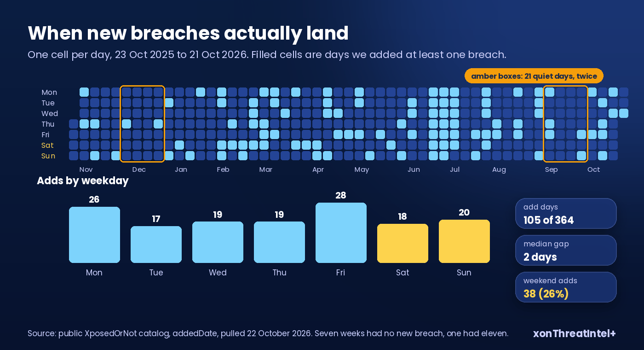The image size is (644, 350).
Task: Click the Sun row label in heatmap
Action: (x=48, y=156)
